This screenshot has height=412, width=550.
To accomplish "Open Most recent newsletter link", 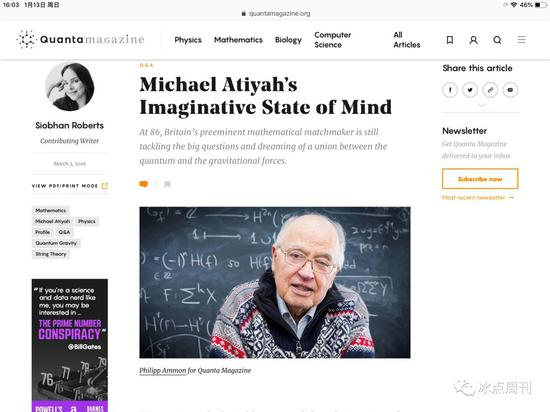I will tap(477, 197).
